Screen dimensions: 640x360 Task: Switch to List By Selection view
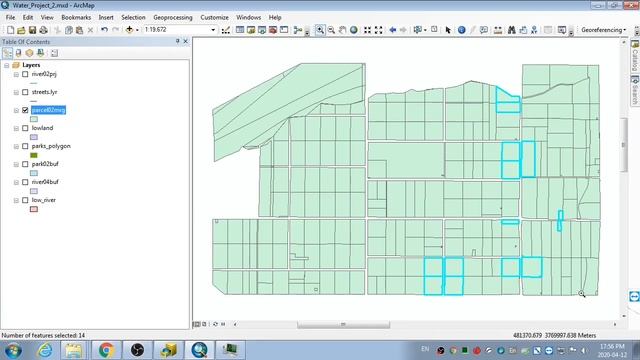tap(40, 53)
